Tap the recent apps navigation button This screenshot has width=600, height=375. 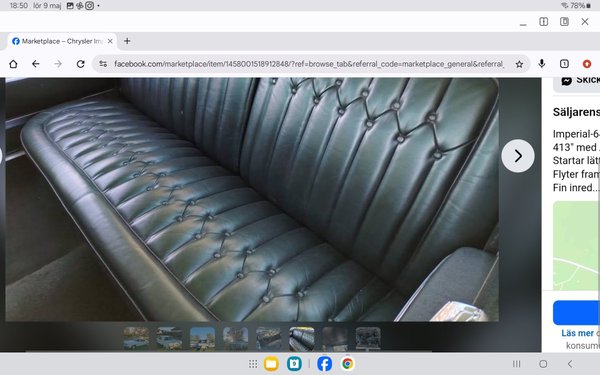click(x=517, y=364)
